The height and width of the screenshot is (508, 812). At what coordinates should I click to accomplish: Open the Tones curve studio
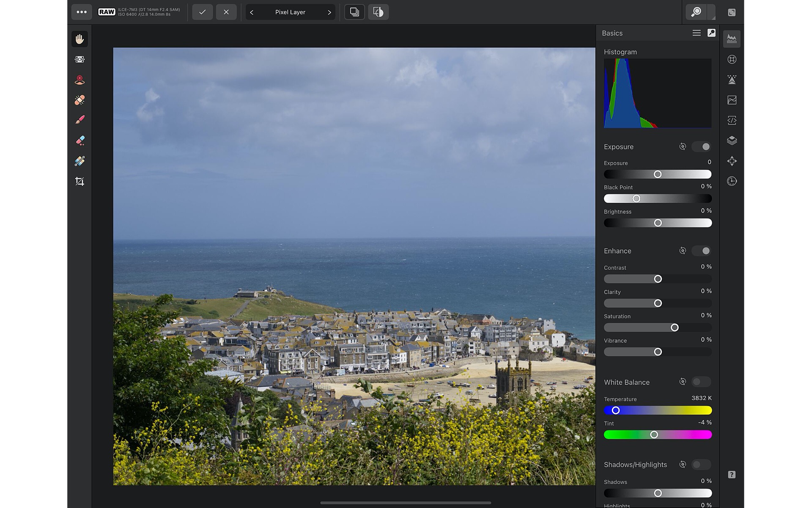pos(732,100)
